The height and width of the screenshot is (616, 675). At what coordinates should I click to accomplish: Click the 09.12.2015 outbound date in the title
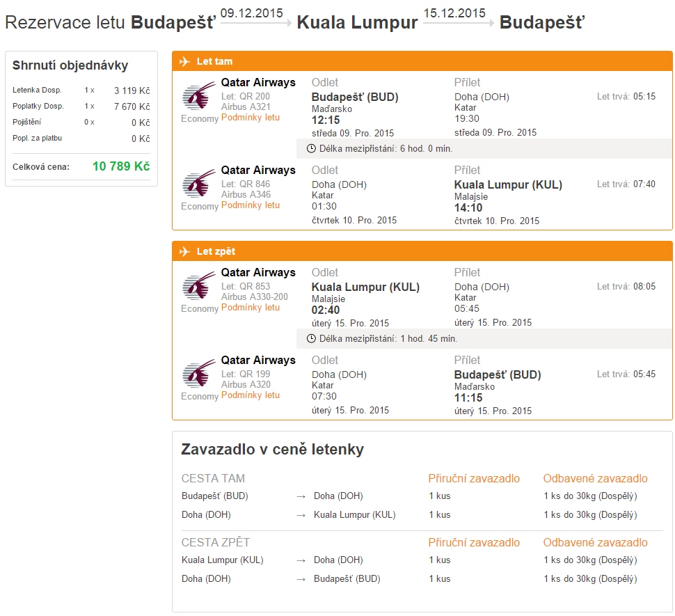coord(252,13)
